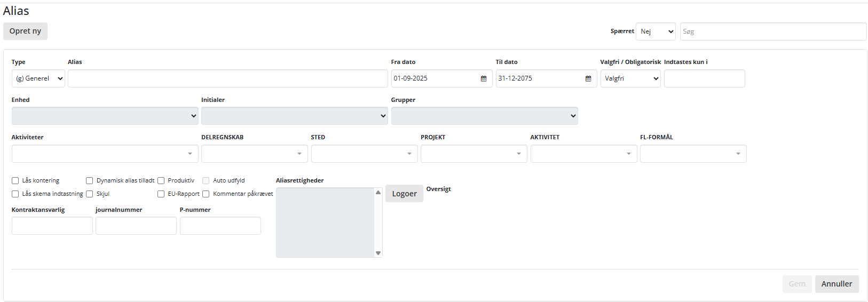The height and width of the screenshot is (302, 868).
Task: Open the Logoer button
Action: 404,194
